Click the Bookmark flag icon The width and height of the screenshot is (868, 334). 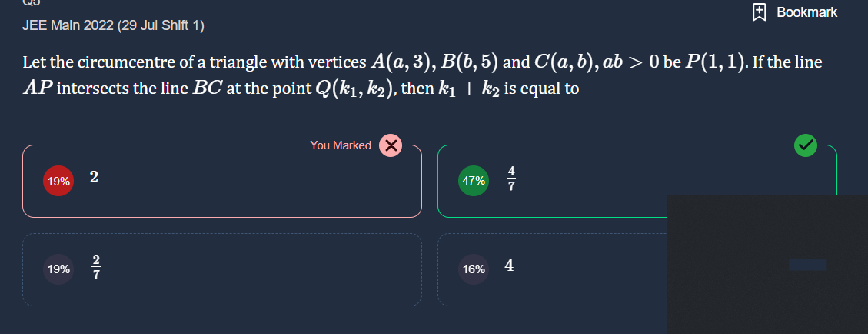(x=759, y=12)
